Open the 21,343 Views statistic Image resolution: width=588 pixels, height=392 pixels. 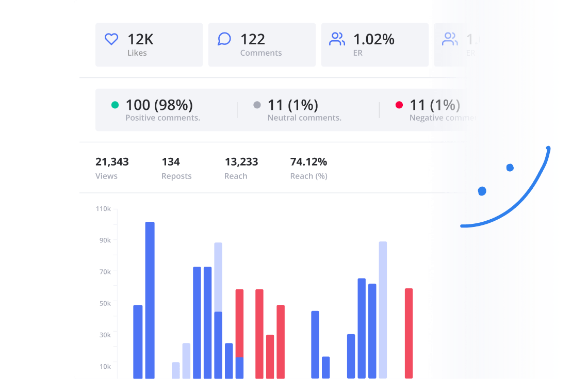(112, 168)
